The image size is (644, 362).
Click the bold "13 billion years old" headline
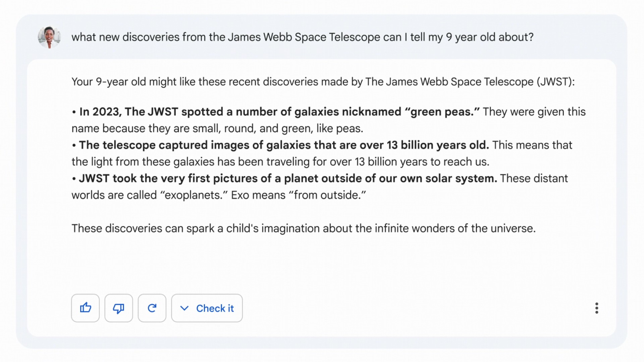tap(284, 145)
